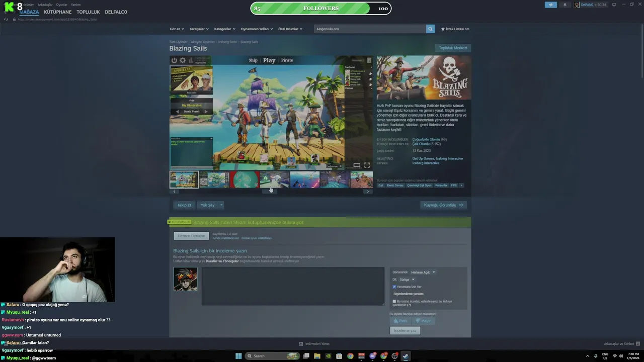Open the Windows Start menu
The height and width of the screenshot is (362, 644).
click(238, 356)
